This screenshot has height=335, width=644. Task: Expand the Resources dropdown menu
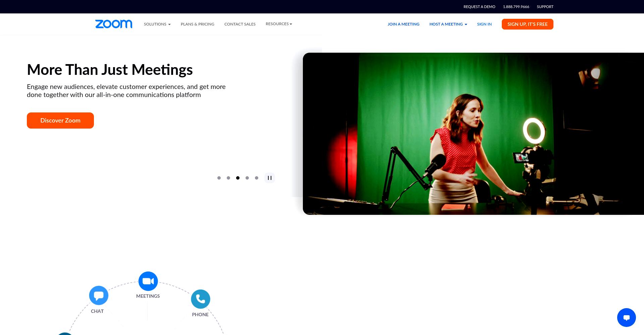coord(279,24)
